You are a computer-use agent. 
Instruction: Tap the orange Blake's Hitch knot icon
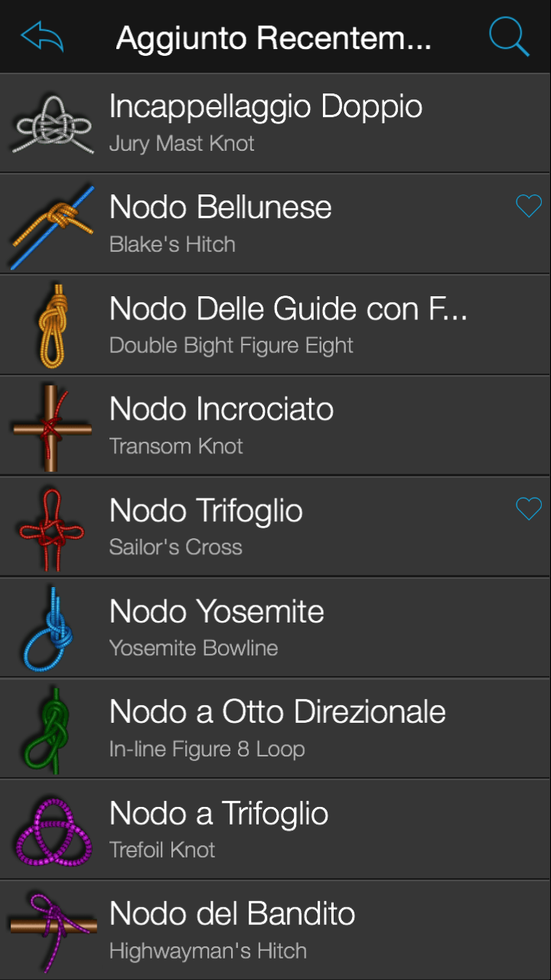[52, 225]
